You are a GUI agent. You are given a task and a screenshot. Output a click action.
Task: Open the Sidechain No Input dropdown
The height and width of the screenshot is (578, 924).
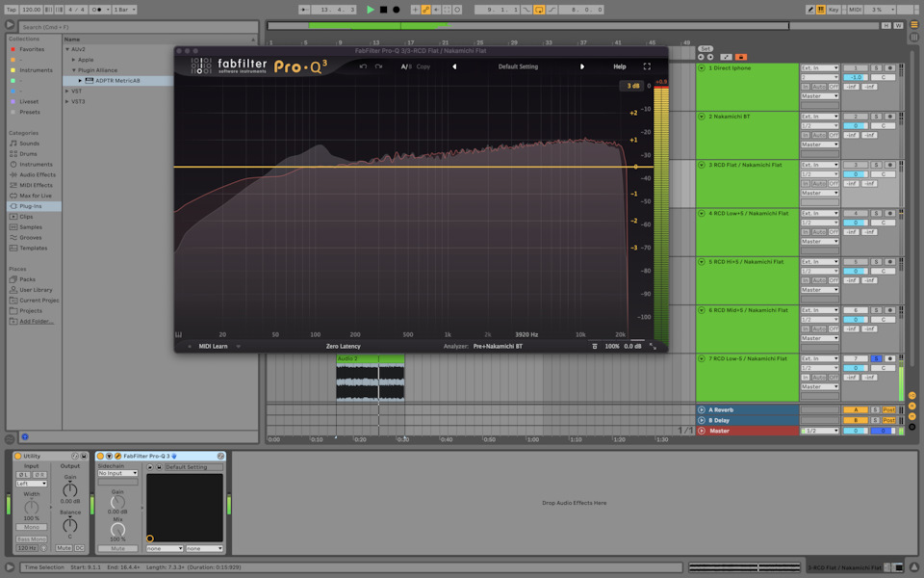click(117, 473)
